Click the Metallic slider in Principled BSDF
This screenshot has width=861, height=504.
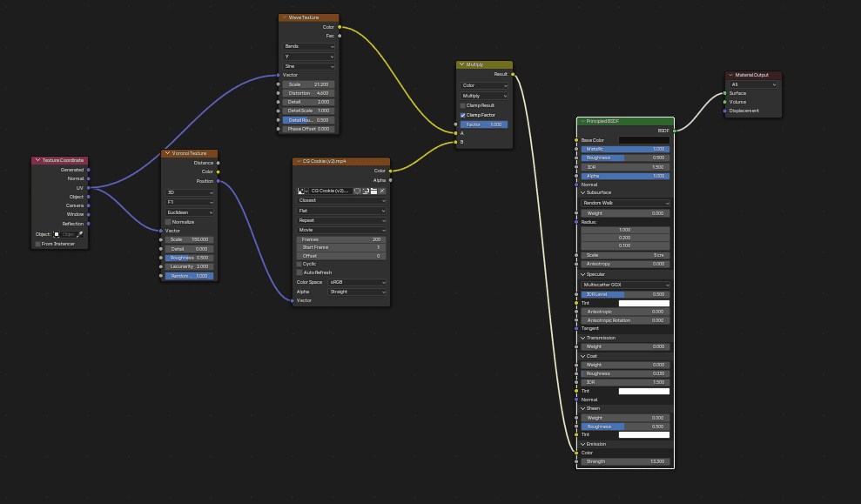pos(625,149)
